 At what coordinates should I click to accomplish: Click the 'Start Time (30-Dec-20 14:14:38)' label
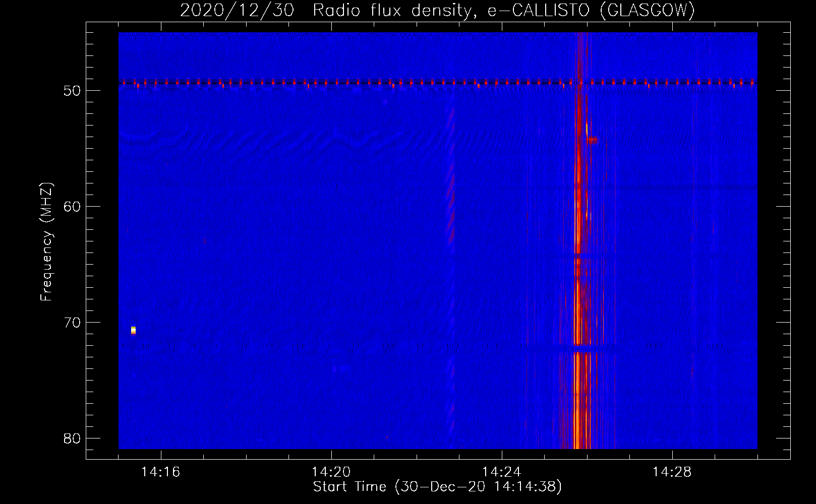[x=437, y=487]
